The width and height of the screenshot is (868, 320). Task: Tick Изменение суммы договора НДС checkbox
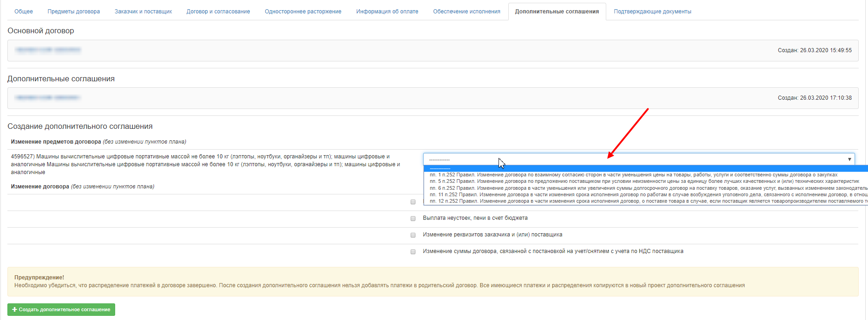(413, 252)
